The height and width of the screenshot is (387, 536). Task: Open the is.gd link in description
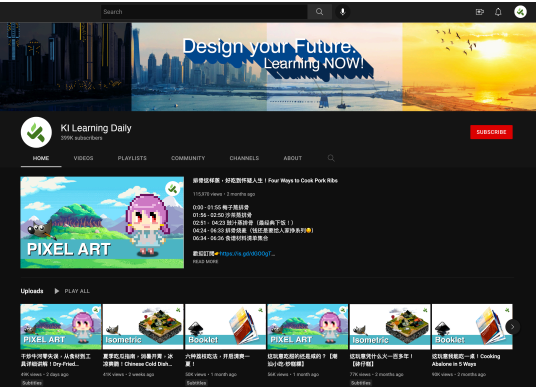[x=247, y=253]
